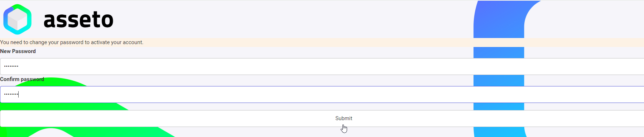Place cursor at end of Confirm password dots
The width and height of the screenshot is (644, 137).
pyautogui.click(x=18, y=94)
